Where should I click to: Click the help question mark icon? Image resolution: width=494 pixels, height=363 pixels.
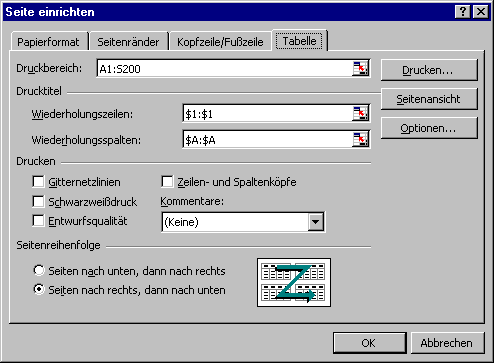point(462,12)
